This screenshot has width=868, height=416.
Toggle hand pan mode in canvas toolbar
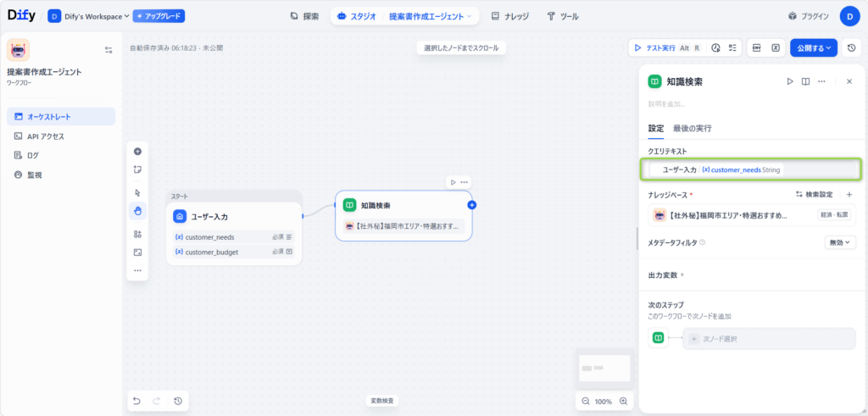(x=137, y=210)
